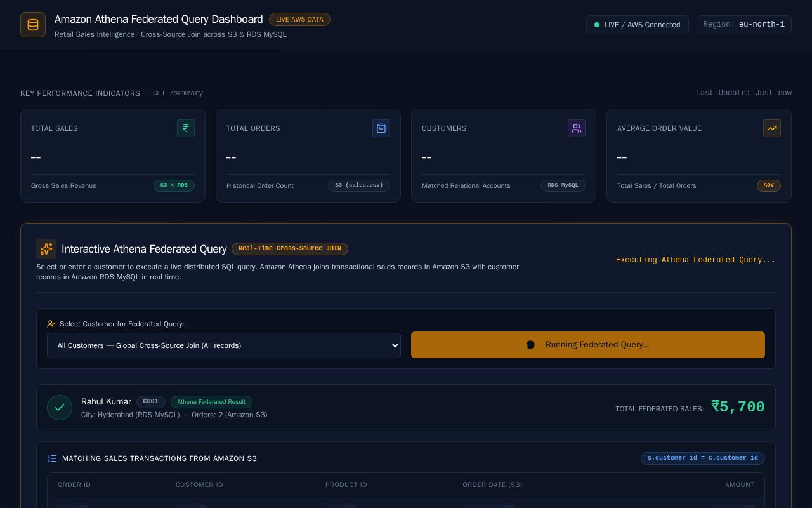Click the LIVE / AWS Connected status pill
The width and height of the screenshot is (812, 508).
point(638,25)
